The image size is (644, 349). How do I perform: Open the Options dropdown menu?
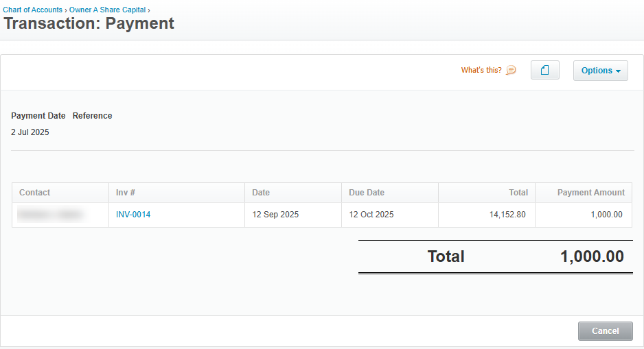click(x=600, y=71)
